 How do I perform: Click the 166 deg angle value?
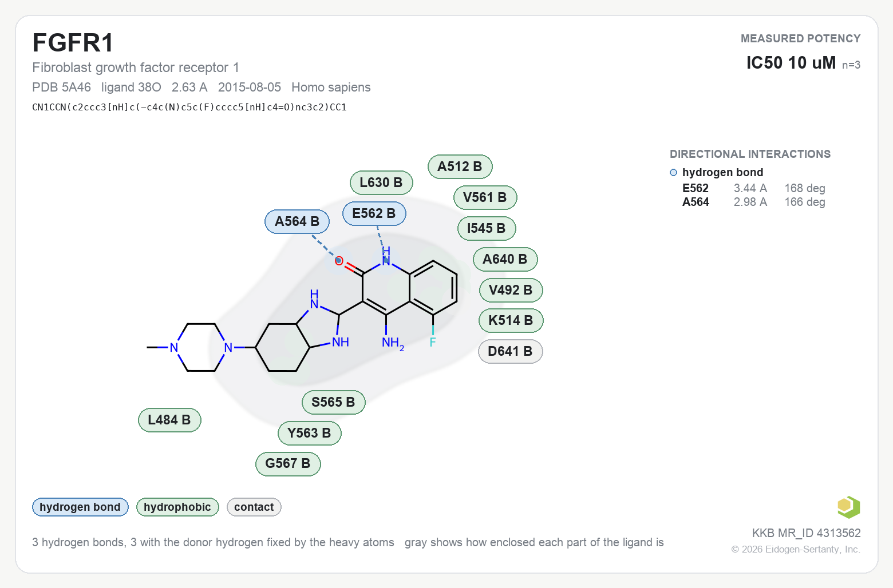click(x=805, y=202)
